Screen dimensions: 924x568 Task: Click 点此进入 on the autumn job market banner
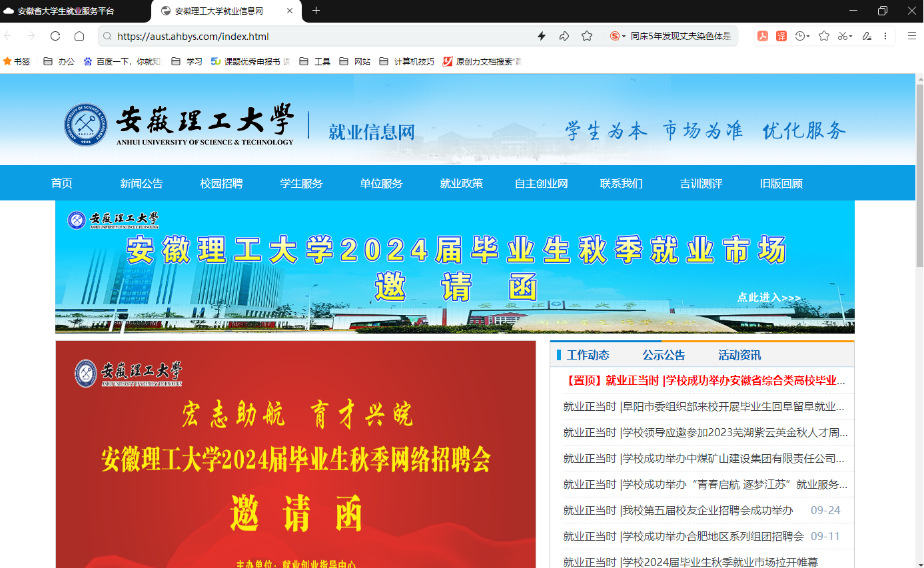tap(769, 298)
